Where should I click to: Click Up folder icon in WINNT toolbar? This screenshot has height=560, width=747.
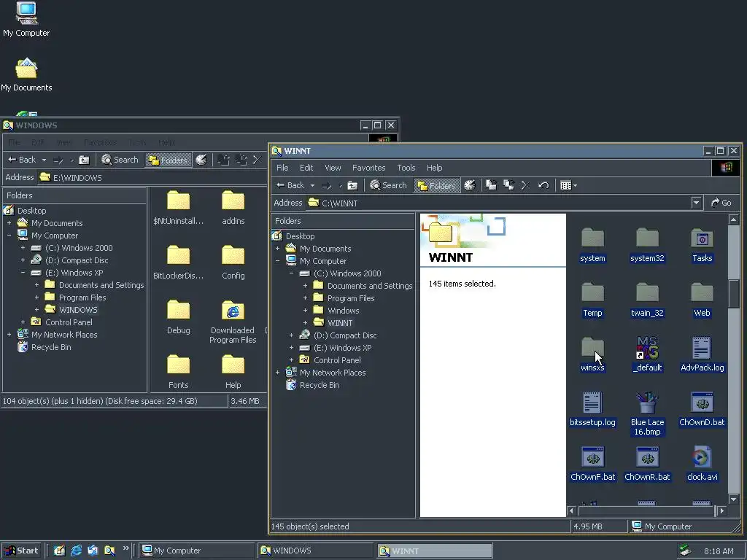click(352, 185)
